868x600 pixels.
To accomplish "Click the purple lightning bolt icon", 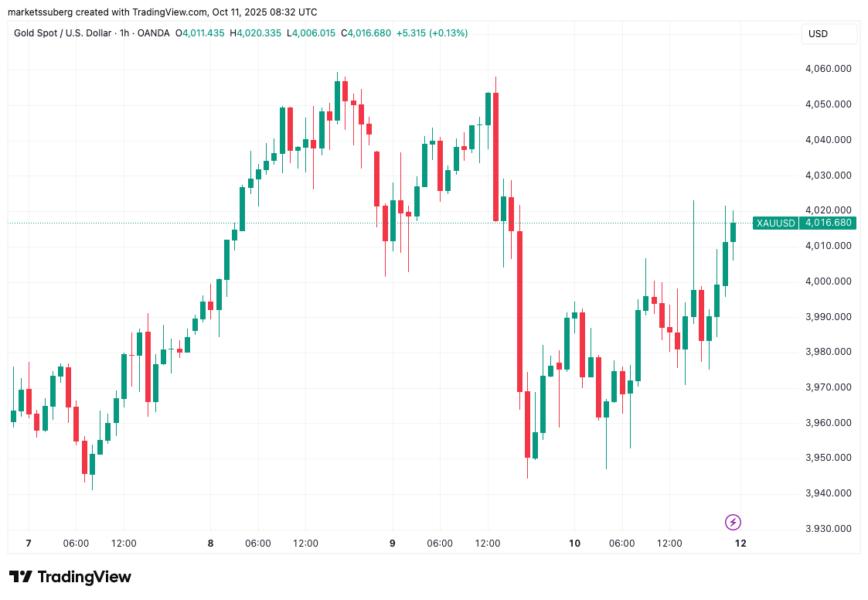I will pyautogui.click(x=732, y=522).
